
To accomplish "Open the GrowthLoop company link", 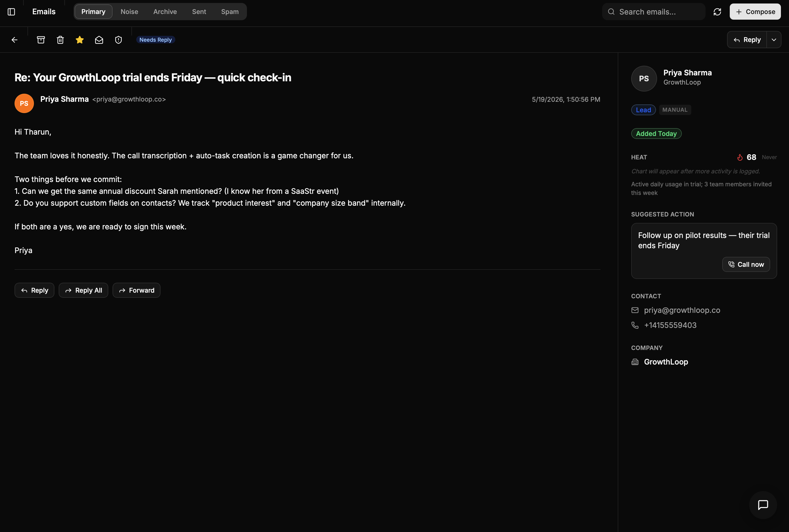I will [x=666, y=362].
